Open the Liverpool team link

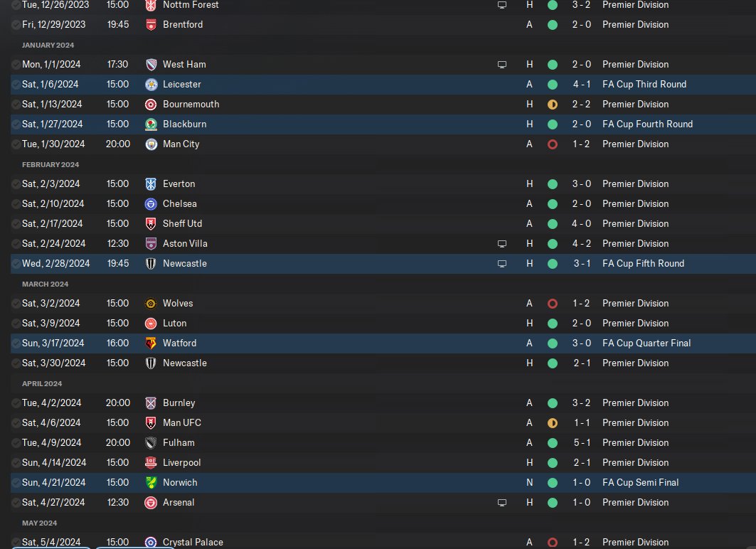[182, 463]
